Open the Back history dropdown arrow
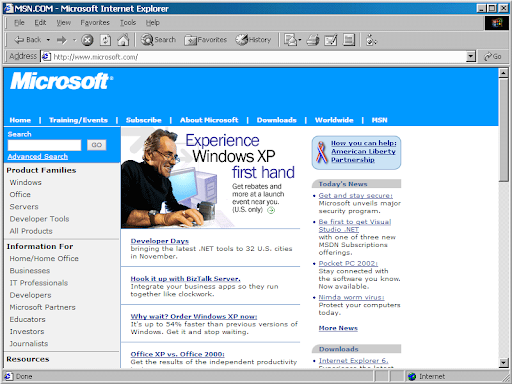The width and height of the screenshot is (512, 384). click(48, 40)
